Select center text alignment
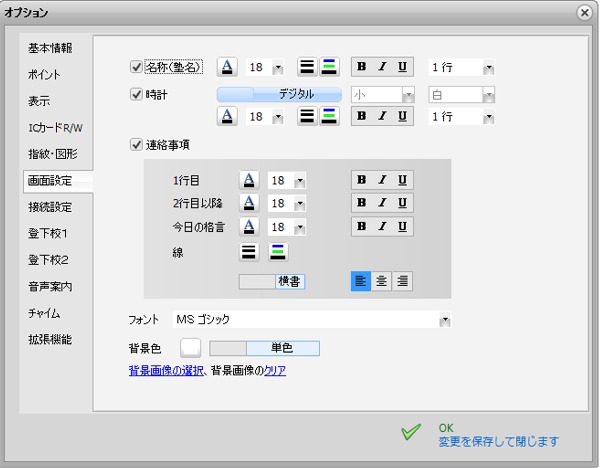The height and width of the screenshot is (468, 600). (381, 281)
